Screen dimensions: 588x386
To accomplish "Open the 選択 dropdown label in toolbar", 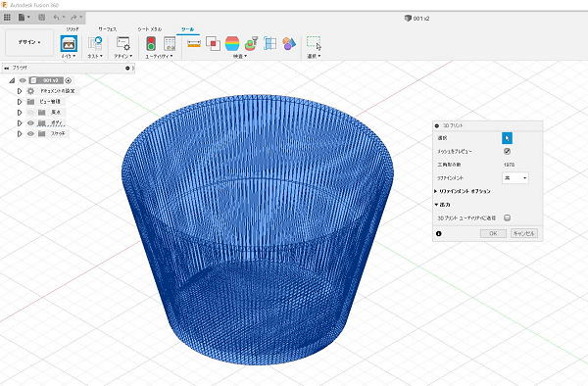I will [x=314, y=56].
